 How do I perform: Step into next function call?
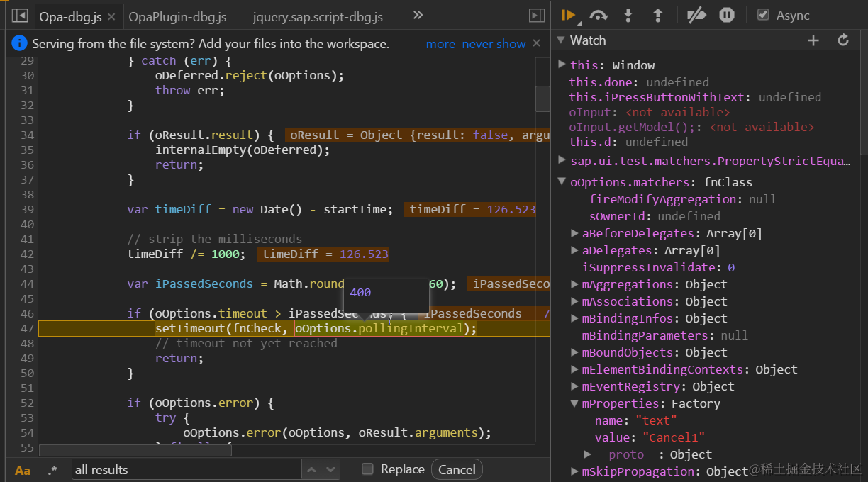(x=628, y=15)
